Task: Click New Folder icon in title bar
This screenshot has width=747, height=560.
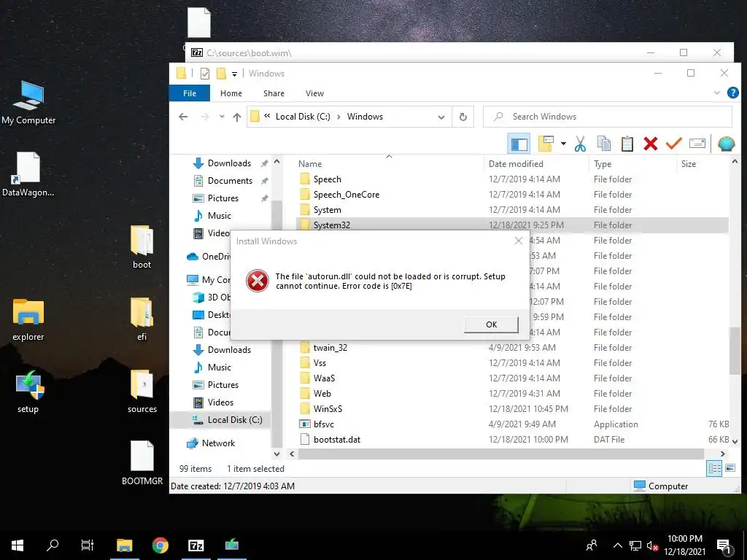Action: click(221, 74)
